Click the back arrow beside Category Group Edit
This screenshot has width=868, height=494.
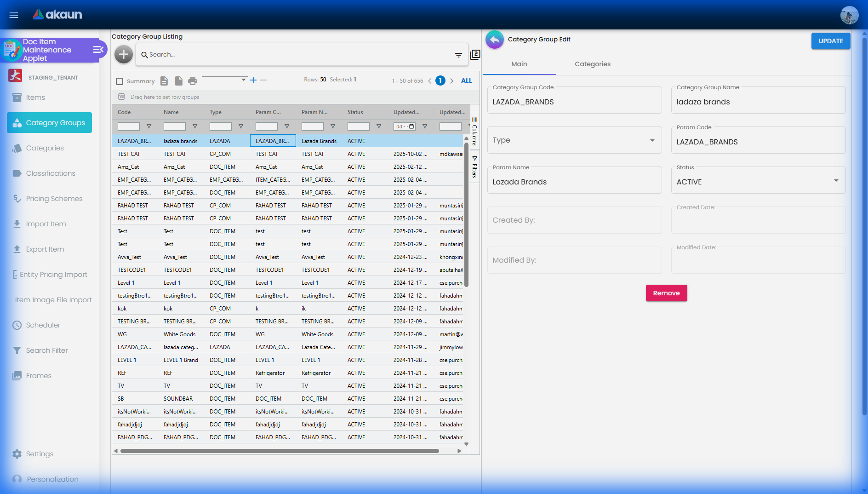495,40
